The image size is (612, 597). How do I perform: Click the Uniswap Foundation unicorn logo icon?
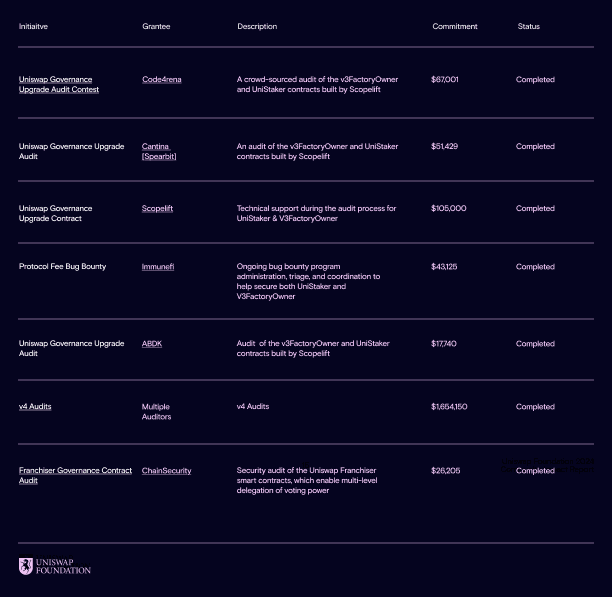[x=26, y=566]
